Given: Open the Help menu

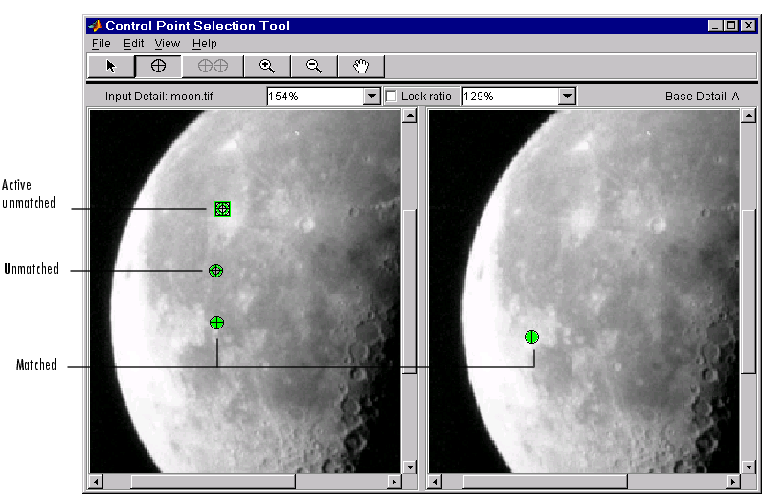Looking at the screenshot, I should pyautogui.click(x=204, y=43).
